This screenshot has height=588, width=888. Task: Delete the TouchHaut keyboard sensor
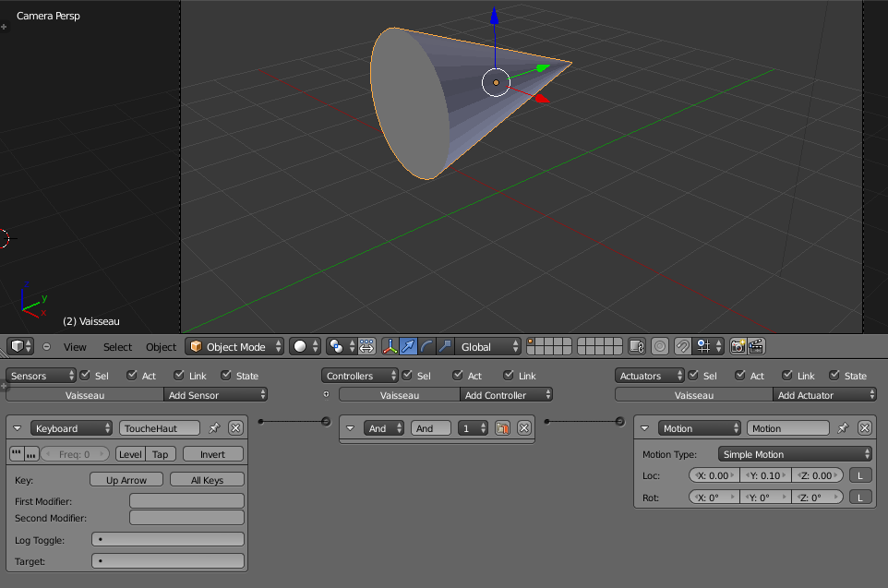pos(236,428)
